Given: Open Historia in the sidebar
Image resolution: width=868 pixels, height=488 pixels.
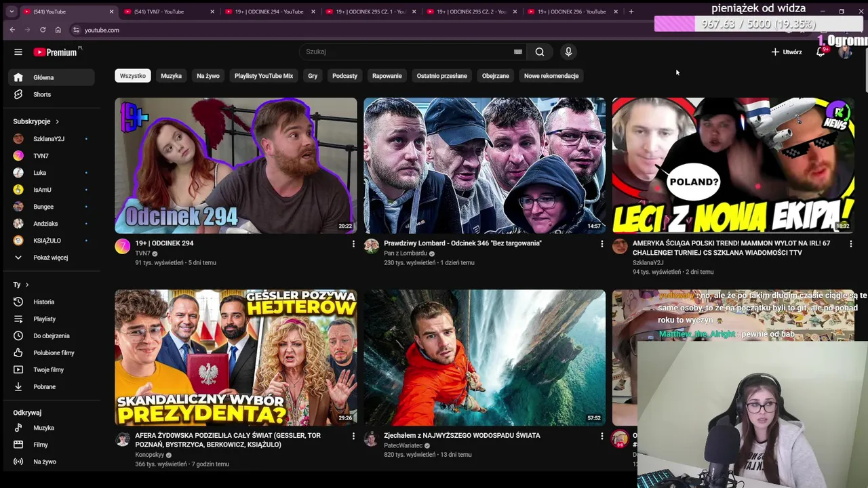Looking at the screenshot, I should coord(52,302).
